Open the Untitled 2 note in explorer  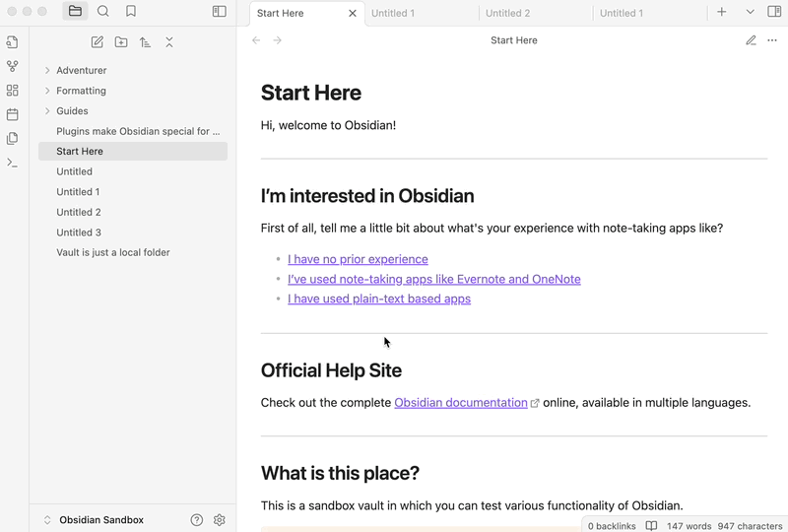click(133, 212)
